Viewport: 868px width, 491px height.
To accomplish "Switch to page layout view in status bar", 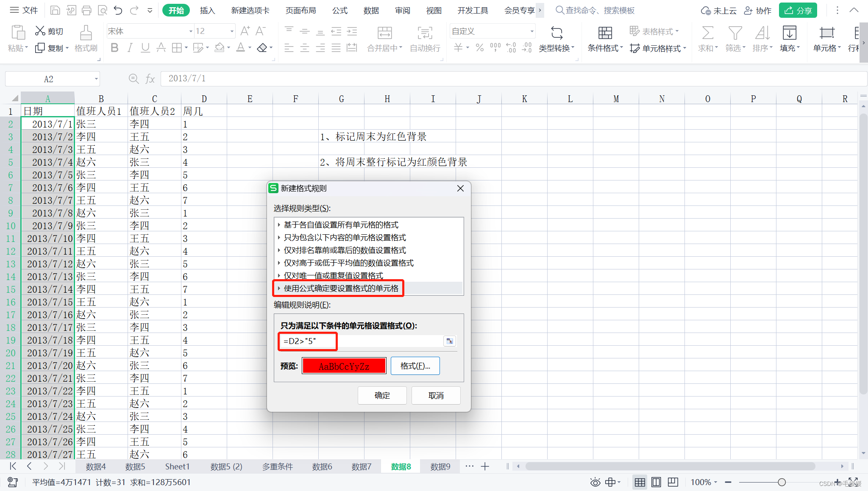I will coord(656,482).
